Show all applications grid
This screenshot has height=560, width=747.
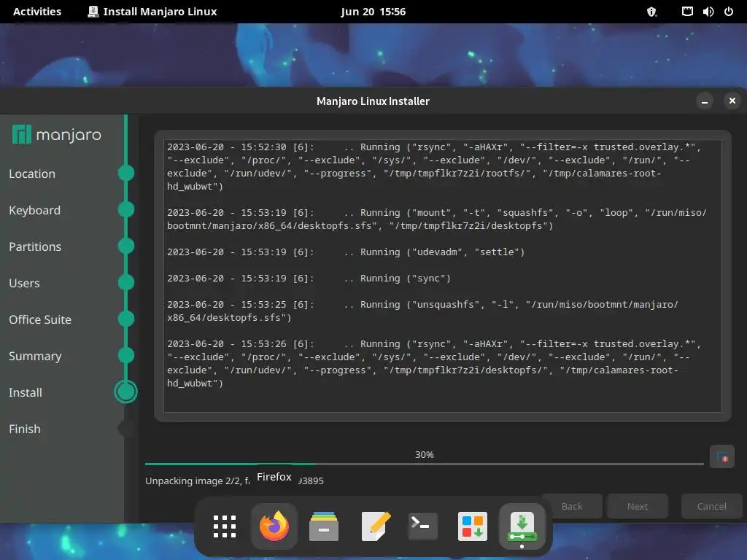click(x=225, y=526)
